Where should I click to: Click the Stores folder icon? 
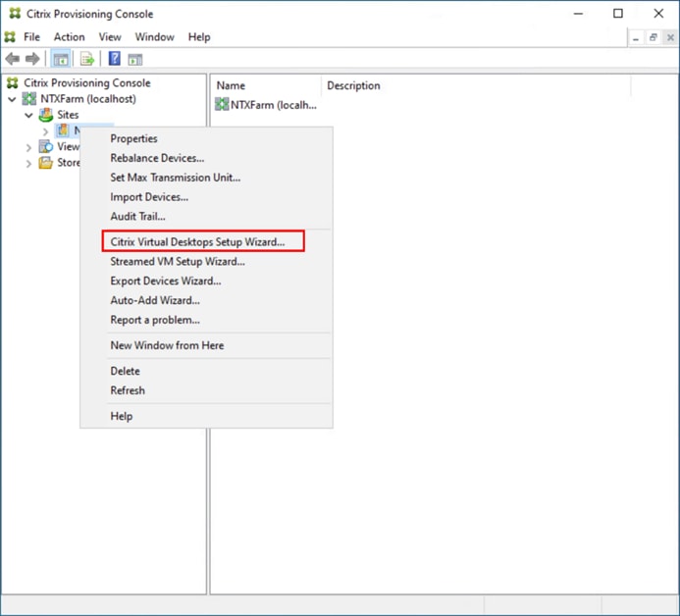(45, 163)
